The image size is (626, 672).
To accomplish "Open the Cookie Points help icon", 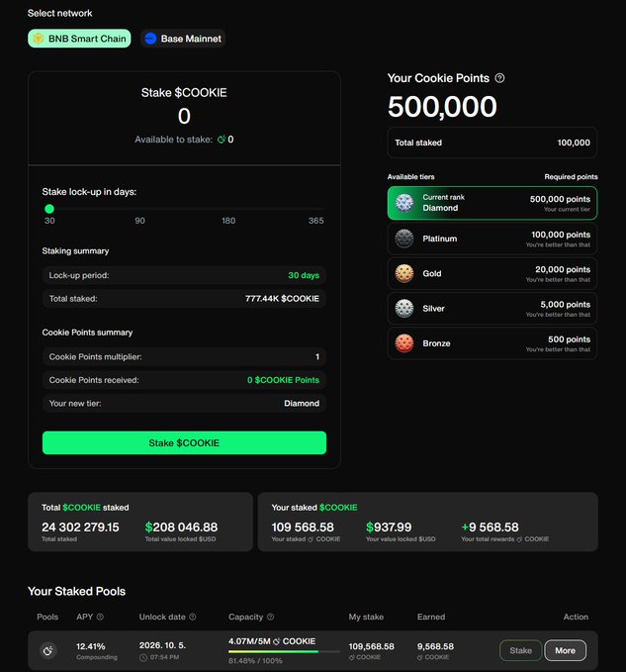I will click(x=499, y=78).
